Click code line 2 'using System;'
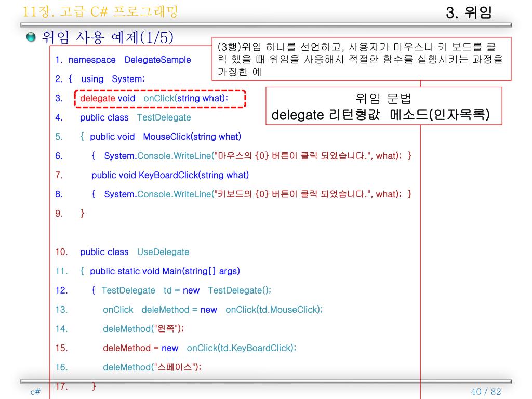The image size is (532, 399). [113, 79]
